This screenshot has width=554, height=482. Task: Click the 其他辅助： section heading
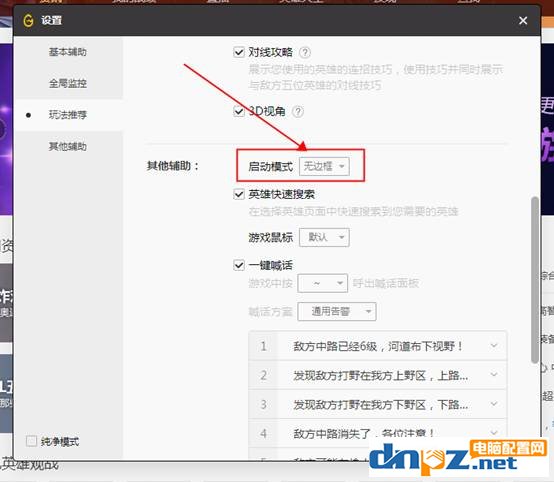coord(173,166)
